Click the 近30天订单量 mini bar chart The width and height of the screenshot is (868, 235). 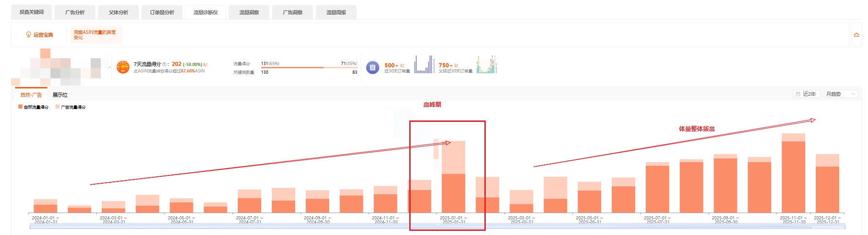click(424, 65)
